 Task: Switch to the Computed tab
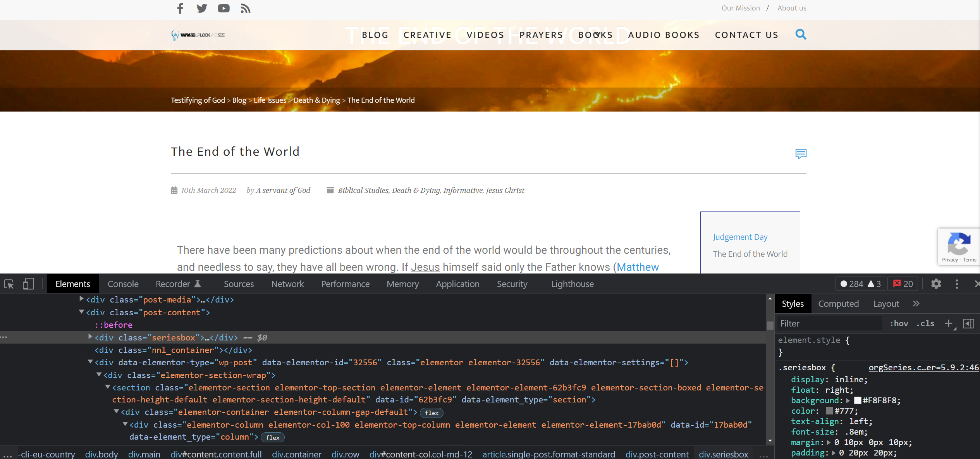pos(838,304)
